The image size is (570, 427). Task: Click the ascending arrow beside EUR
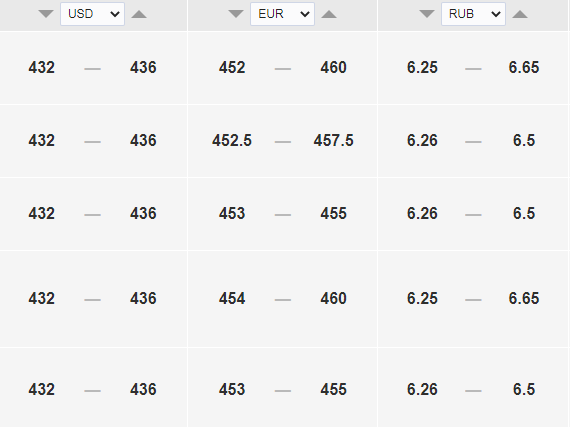tap(329, 14)
